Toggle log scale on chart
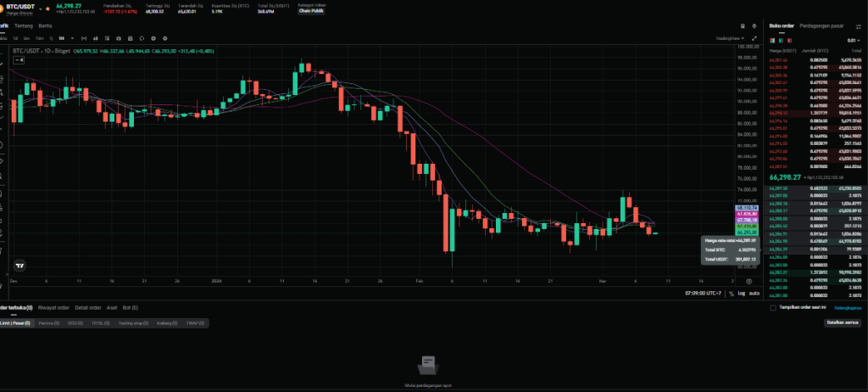The image size is (868, 392). coord(740,293)
